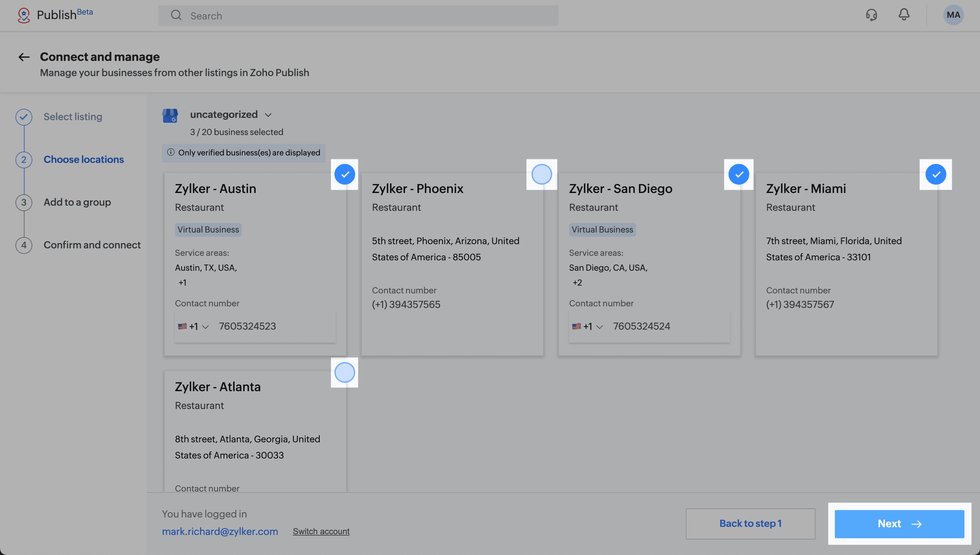This screenshot has height=555, width=980.
Task: Click the Zoho Publish logo icon
Action: pyautogui.click(x=24, y=15)
